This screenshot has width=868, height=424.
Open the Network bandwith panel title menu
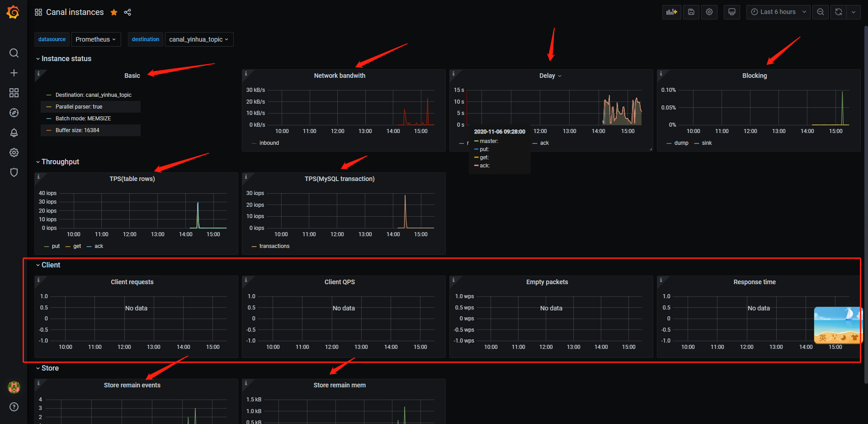click(340, 76)
